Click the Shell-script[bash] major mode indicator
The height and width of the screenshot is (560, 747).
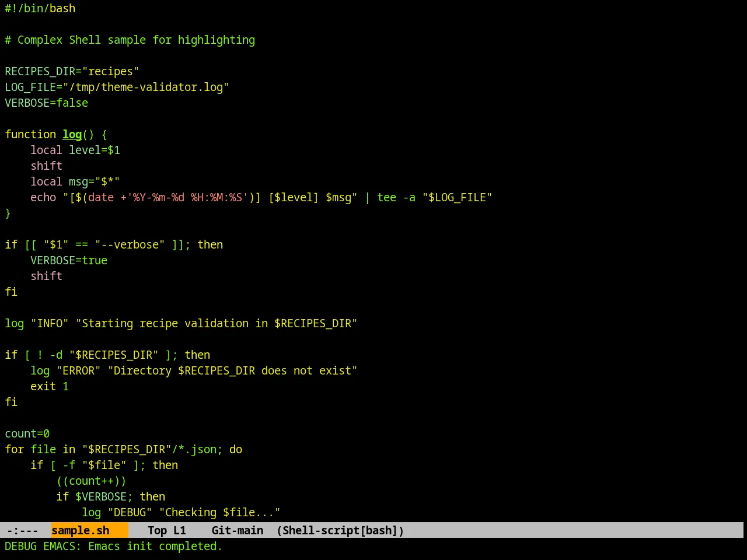[x=340, y=530]
